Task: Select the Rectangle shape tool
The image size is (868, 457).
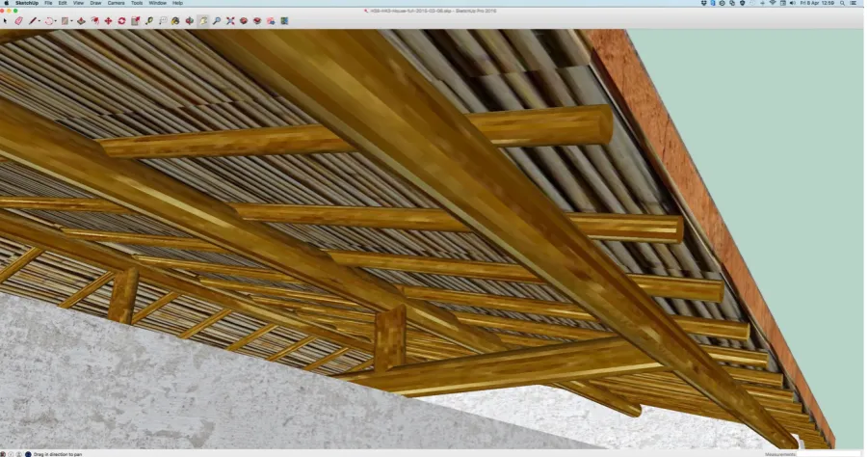Action: click(65, 21)
